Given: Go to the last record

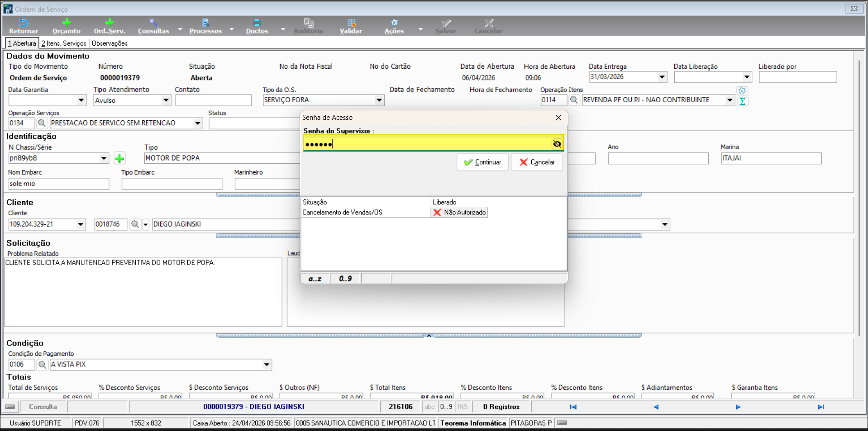Looking at the screenshot, I should [x=820, y=407].
